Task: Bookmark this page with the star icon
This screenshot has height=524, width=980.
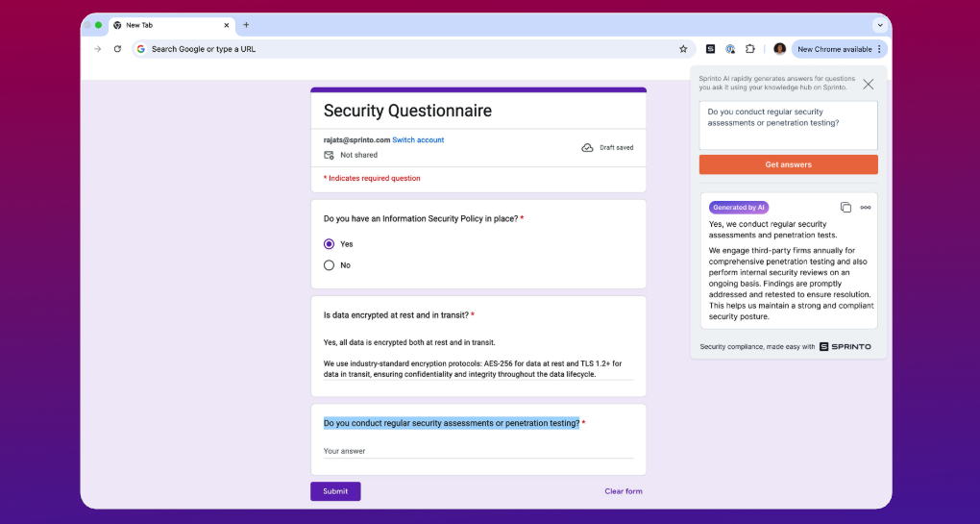Action: [683, 49]
